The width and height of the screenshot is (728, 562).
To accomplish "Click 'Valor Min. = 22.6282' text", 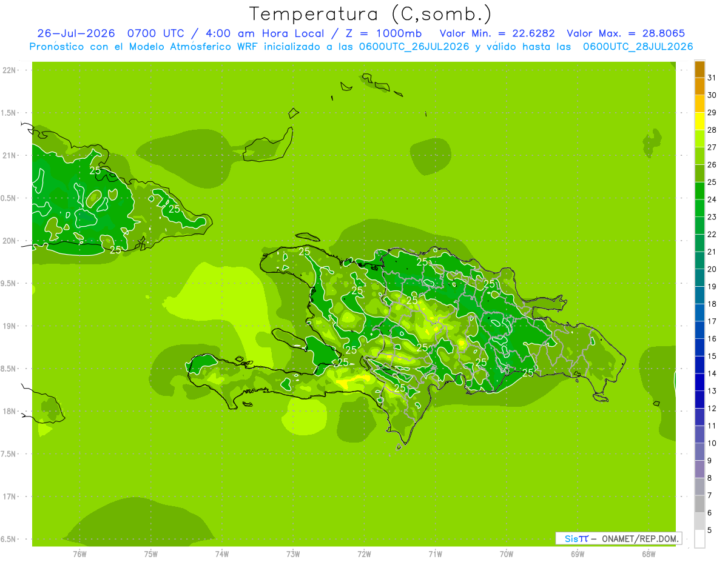I will point(497,33).
